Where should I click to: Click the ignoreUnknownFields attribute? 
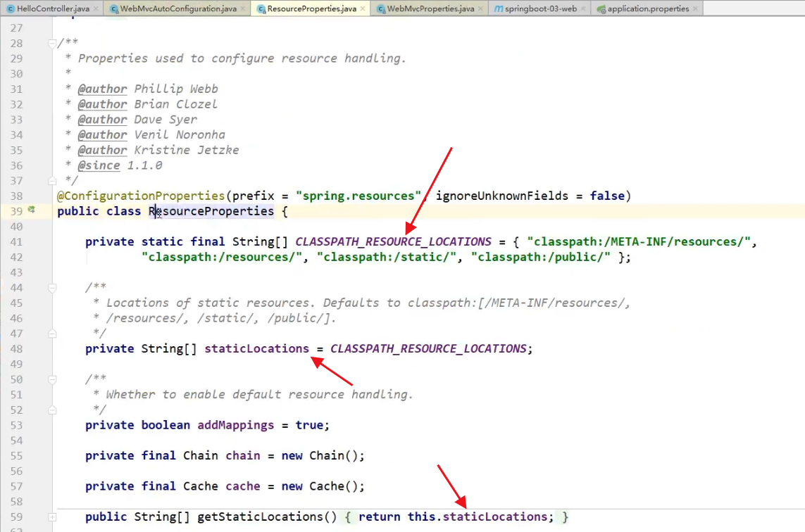(x=502, y=196)
